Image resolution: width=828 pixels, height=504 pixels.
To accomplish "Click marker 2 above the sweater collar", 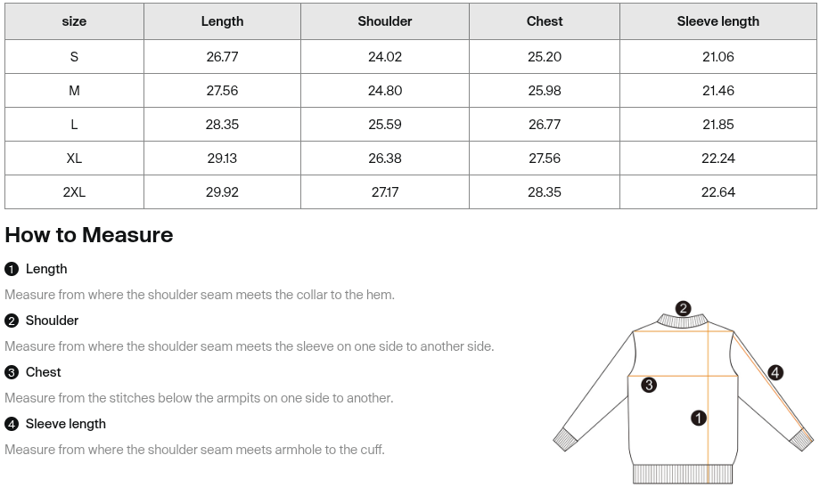I will pos(683,309).
